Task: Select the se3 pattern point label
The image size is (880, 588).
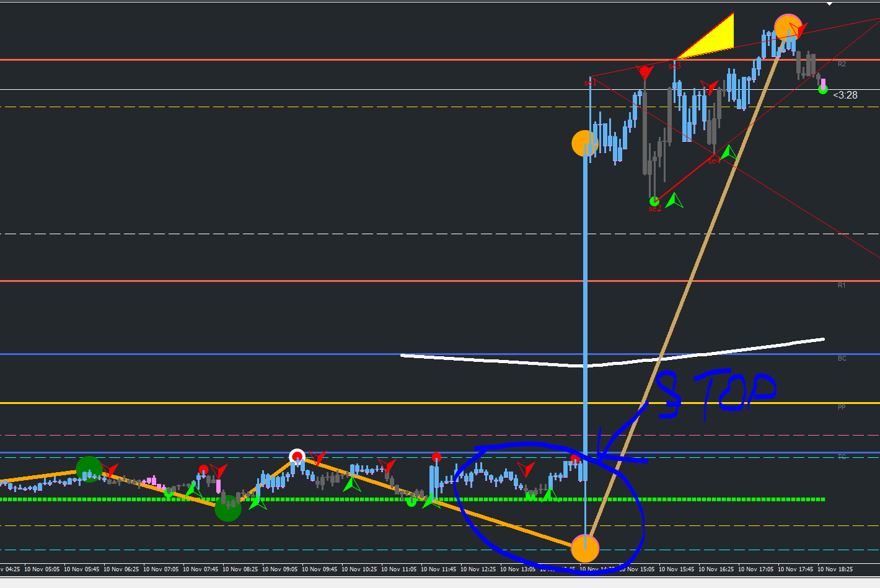Action: [674, 65]
